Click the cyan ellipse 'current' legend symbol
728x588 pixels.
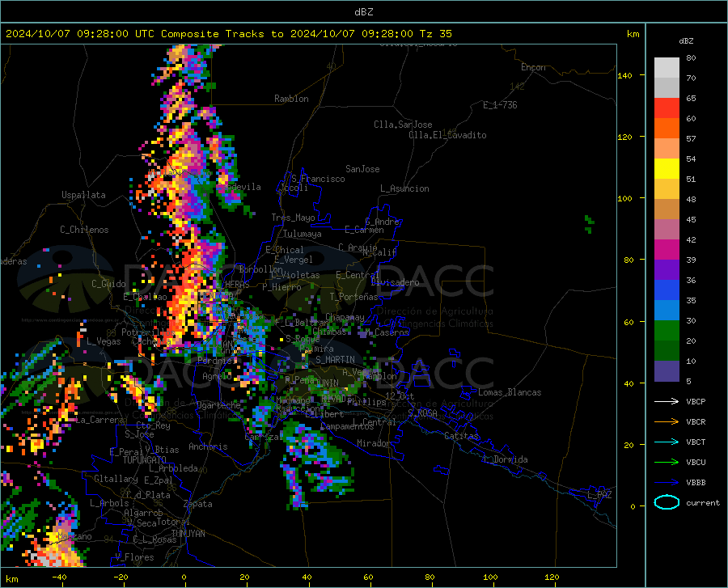667,502
